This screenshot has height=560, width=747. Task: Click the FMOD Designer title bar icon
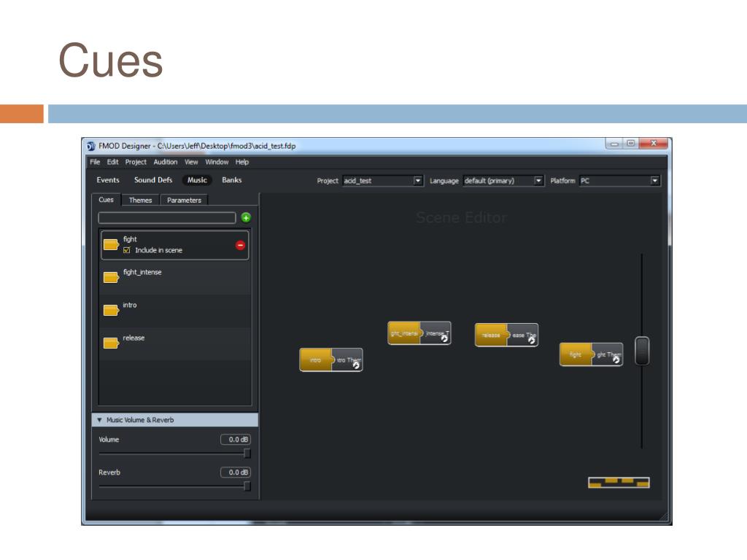91,146
